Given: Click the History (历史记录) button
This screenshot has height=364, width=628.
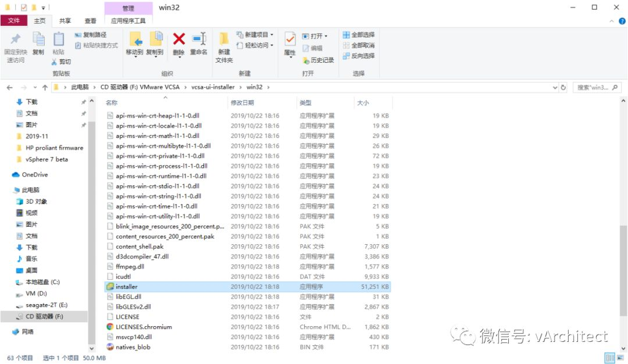Looking at the screenshot, I should tap(318, 60).
